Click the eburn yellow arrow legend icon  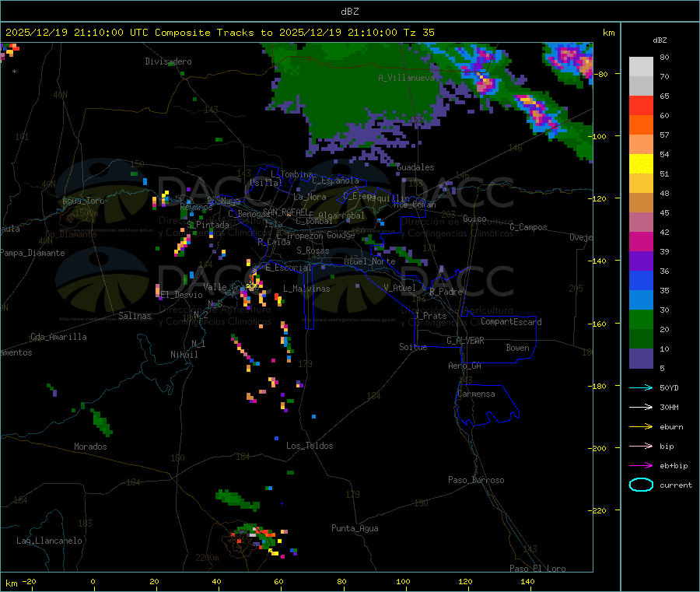[641, 427]
